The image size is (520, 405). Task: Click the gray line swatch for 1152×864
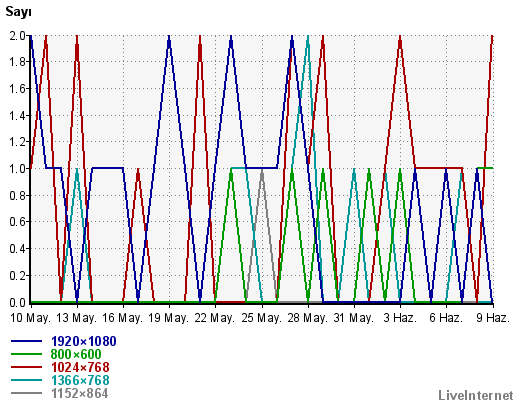click(x=26, y=393)
